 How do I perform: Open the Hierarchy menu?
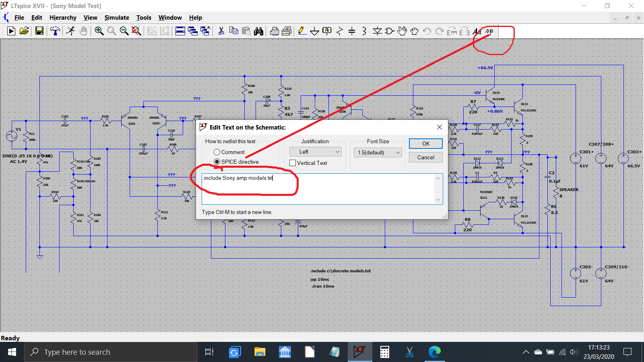tap(63, 18)
